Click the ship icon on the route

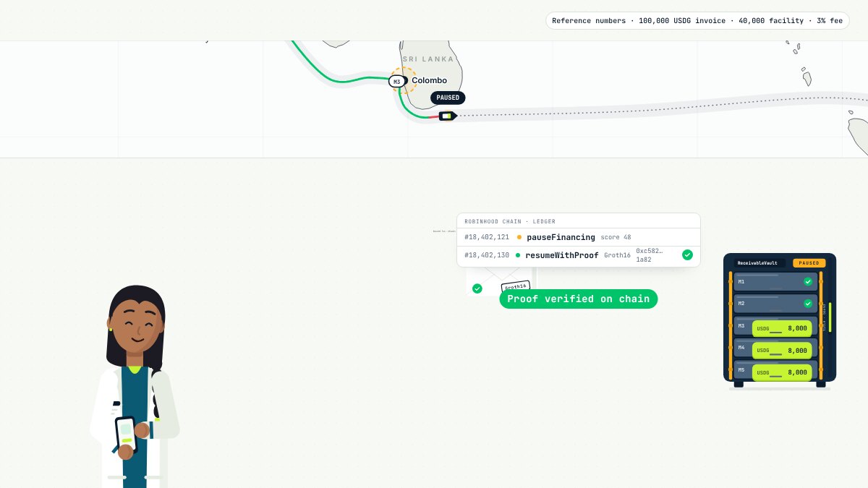coord(448,116)
